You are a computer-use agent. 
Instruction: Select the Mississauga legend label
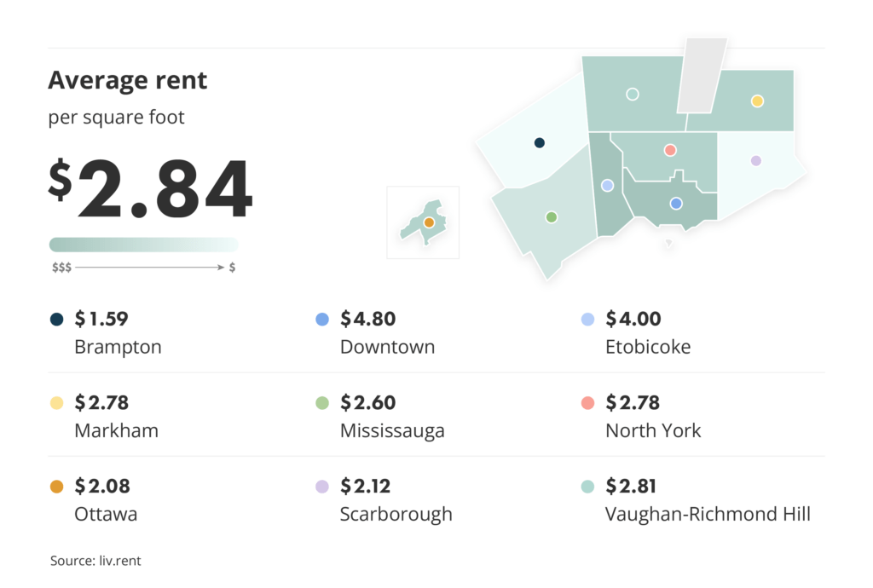pyautogui.click(x=392, y=430)
